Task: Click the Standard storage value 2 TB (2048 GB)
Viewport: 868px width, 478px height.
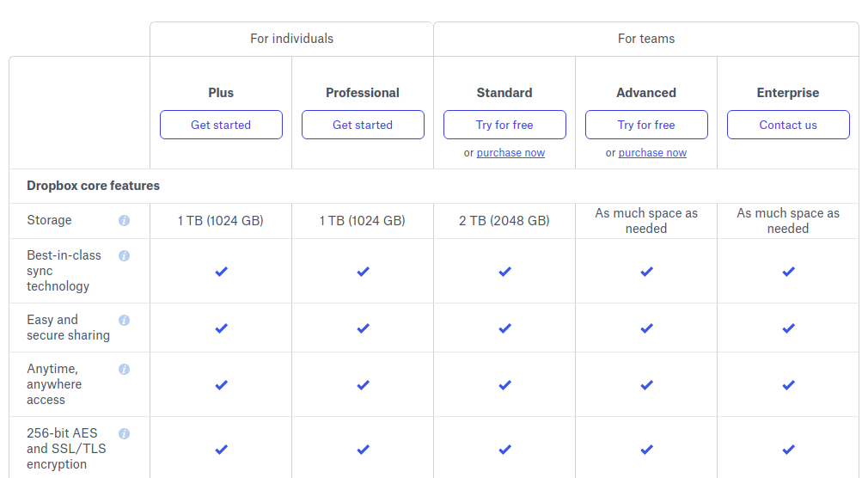Action: click(504, 220)
